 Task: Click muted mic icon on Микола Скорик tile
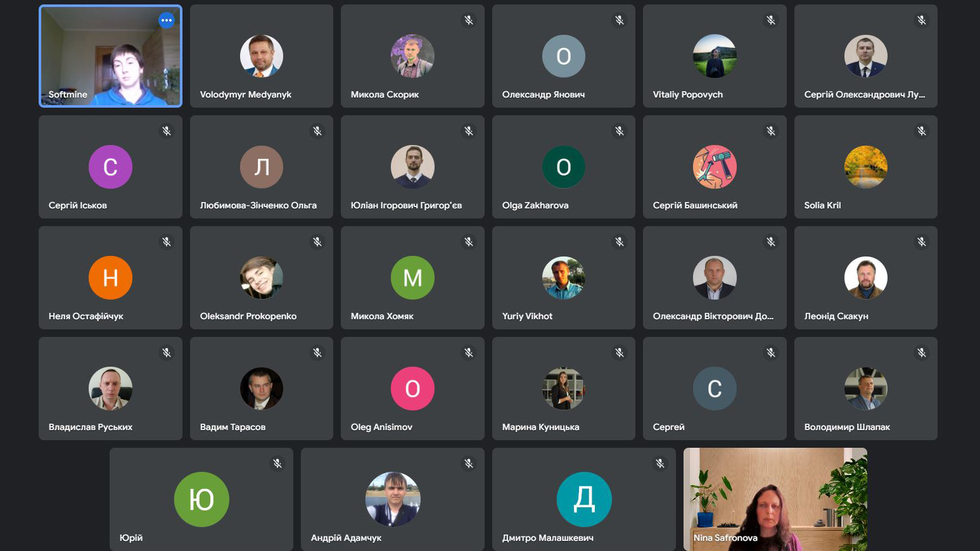tap(469, 20)
